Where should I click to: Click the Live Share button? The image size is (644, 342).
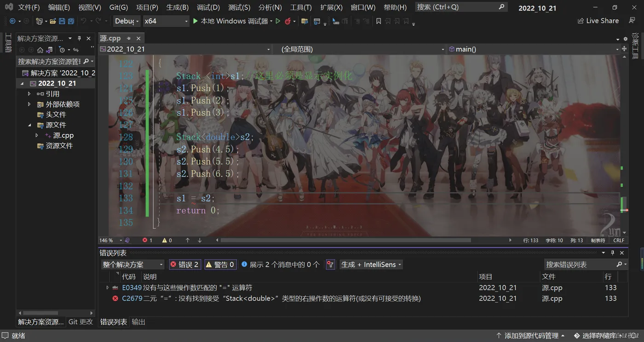tap(598, 21)
